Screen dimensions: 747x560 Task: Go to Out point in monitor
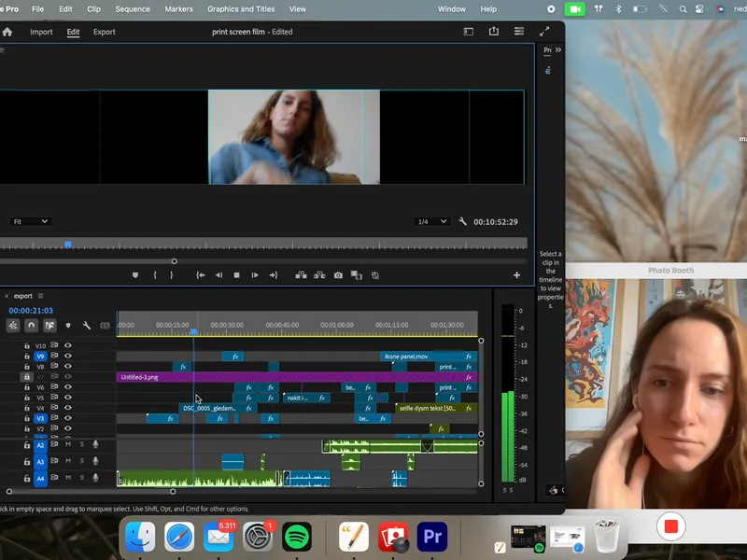pos(274,275)
